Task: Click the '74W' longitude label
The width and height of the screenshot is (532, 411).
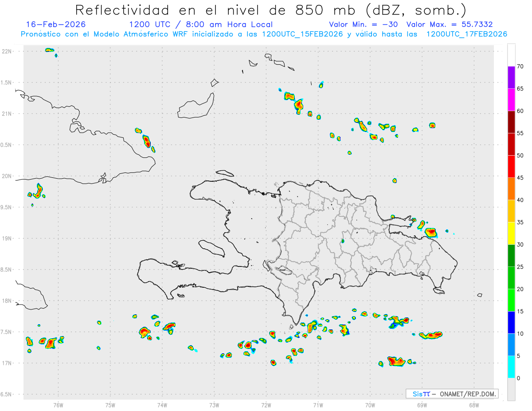Action: (162, 404)
